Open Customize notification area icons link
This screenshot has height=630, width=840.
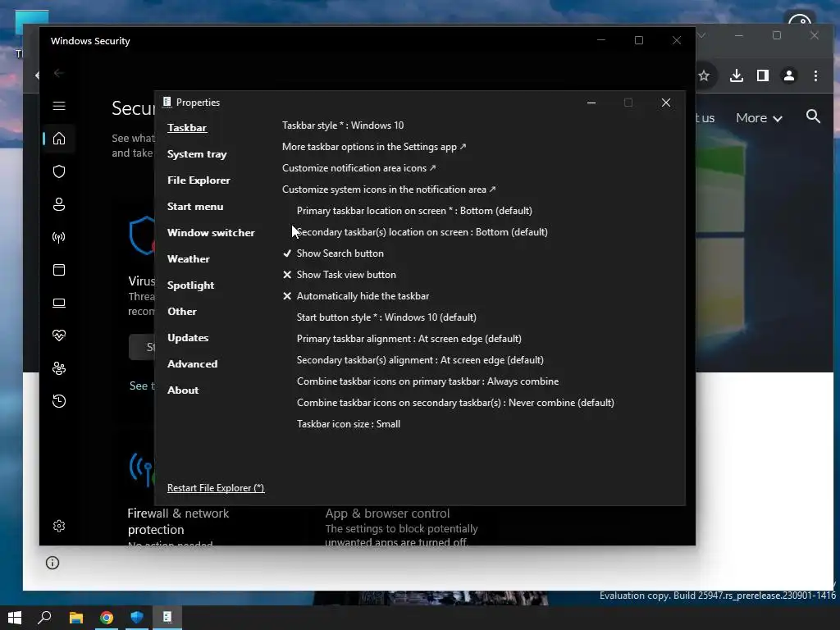[x=359, y=168]
